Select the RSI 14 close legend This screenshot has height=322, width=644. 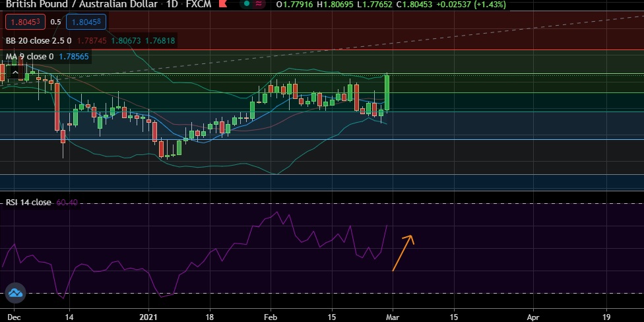click(x=28, y=203)
